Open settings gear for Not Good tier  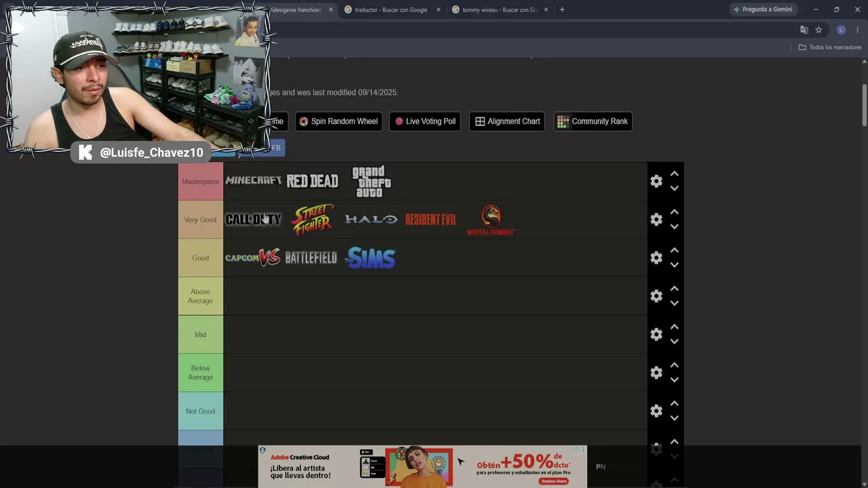click(656, 411)
